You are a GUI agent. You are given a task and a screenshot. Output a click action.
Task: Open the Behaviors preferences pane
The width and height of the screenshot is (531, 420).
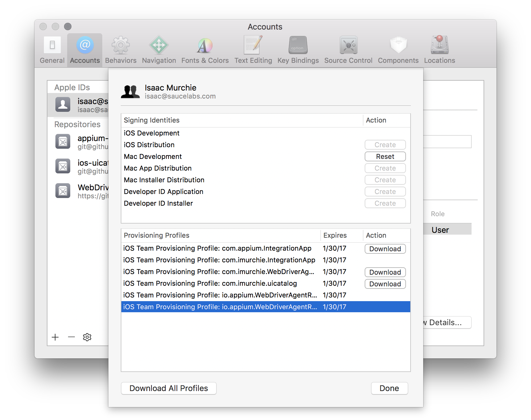click(120, 49)
